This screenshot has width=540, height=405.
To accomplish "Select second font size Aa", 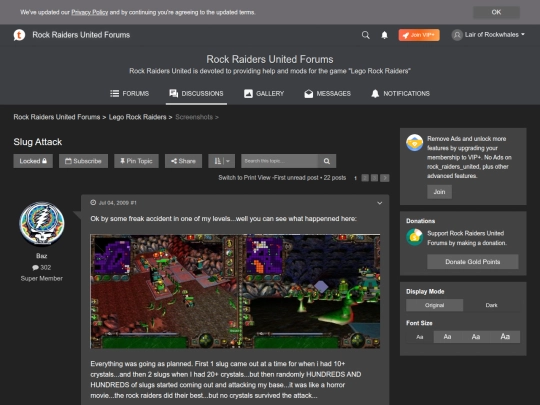I will pos(447,337).
